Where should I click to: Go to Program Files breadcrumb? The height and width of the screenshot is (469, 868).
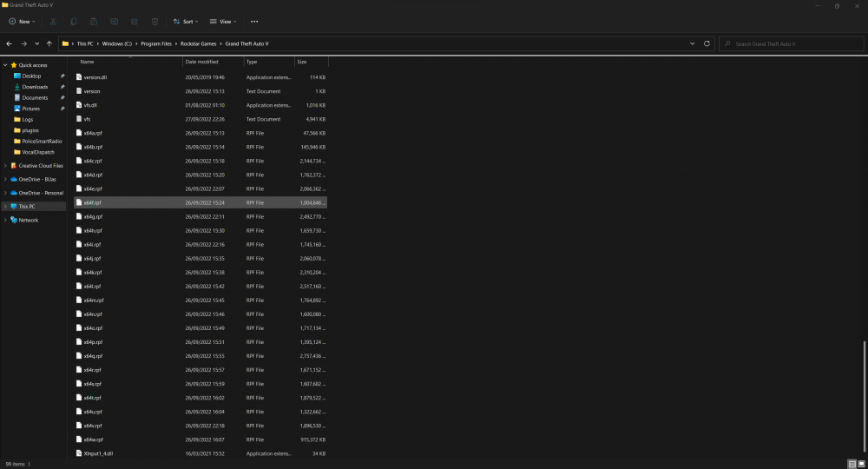click(x=156, y=43)
